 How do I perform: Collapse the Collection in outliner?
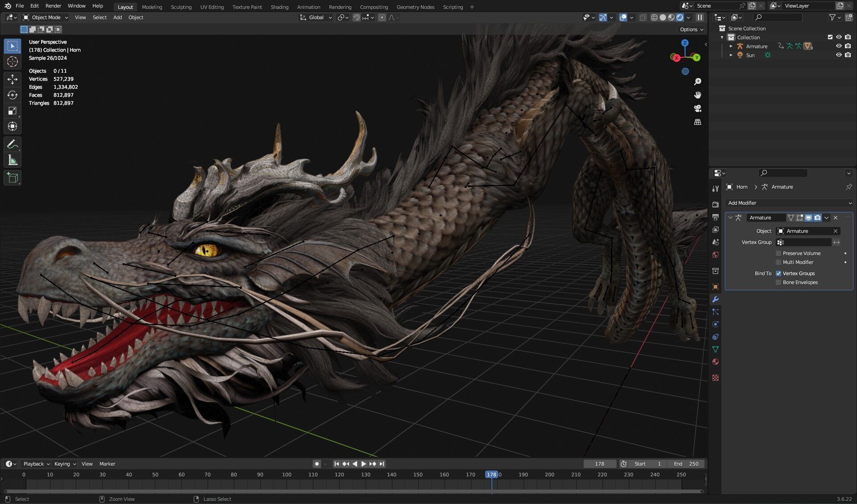722,37
